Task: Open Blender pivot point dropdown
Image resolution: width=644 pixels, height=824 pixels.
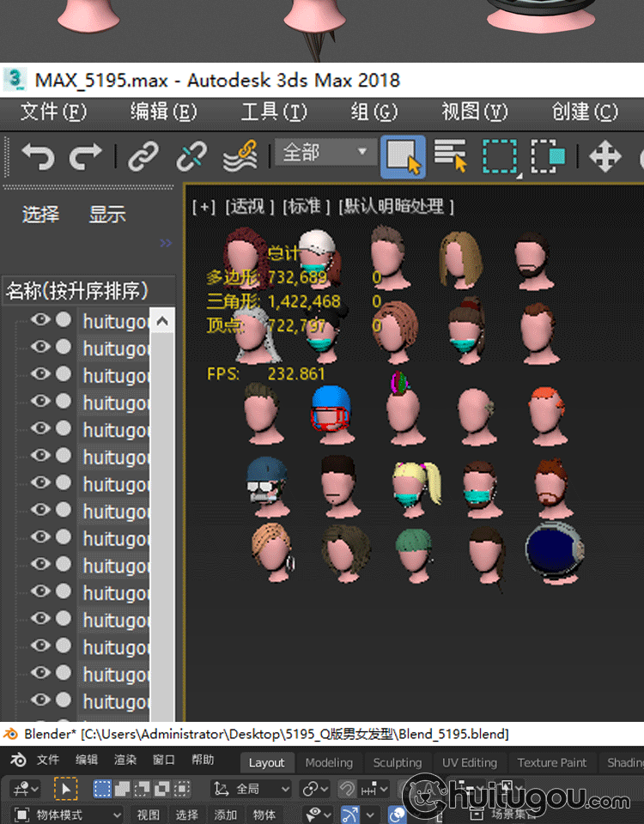Action: pos(314,789)
